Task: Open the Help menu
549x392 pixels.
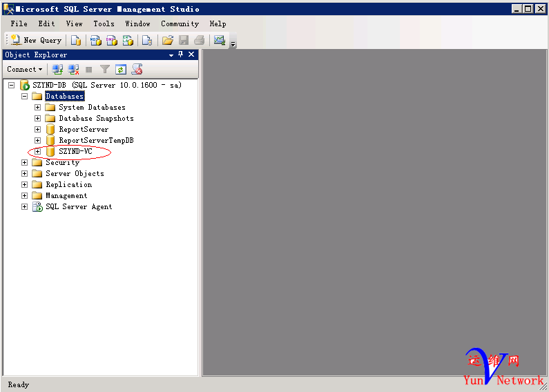Action: [x=218, y=23]
